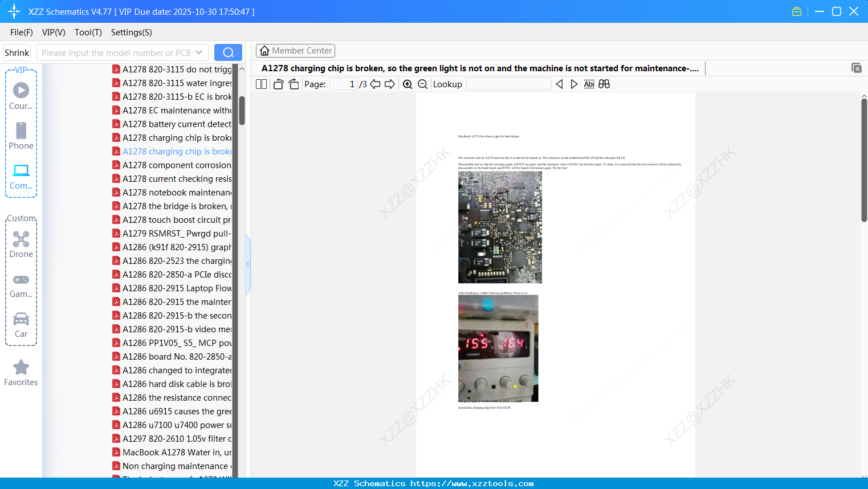Zoom out of the document
The height and width of the screenshot is (489, 868).
[422, 84]
